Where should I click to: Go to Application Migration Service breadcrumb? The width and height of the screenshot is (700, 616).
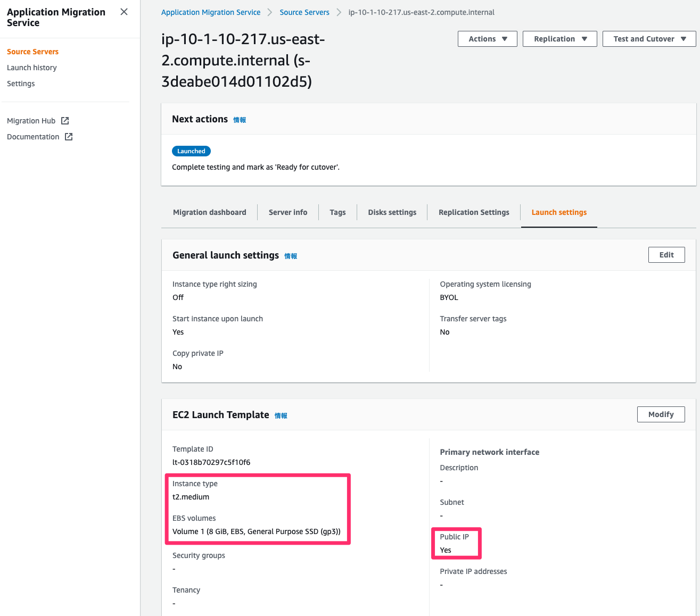coord(211,12)
